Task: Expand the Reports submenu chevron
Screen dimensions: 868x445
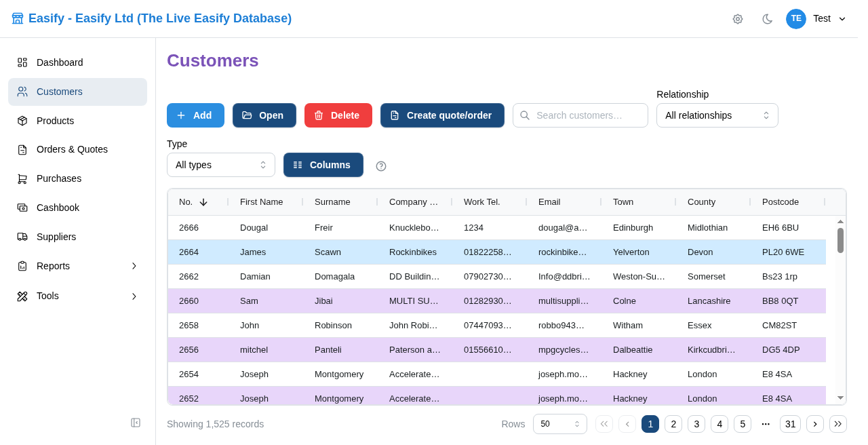Action: point(134,266)
